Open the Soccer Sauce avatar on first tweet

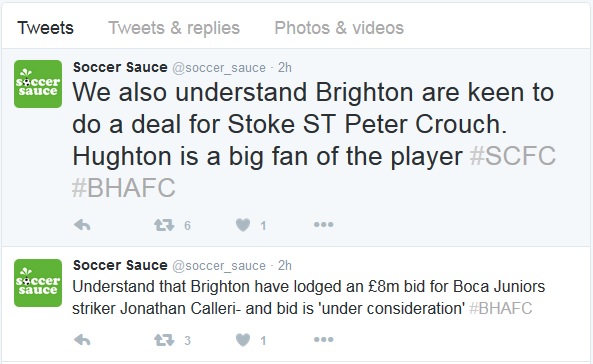38,84
